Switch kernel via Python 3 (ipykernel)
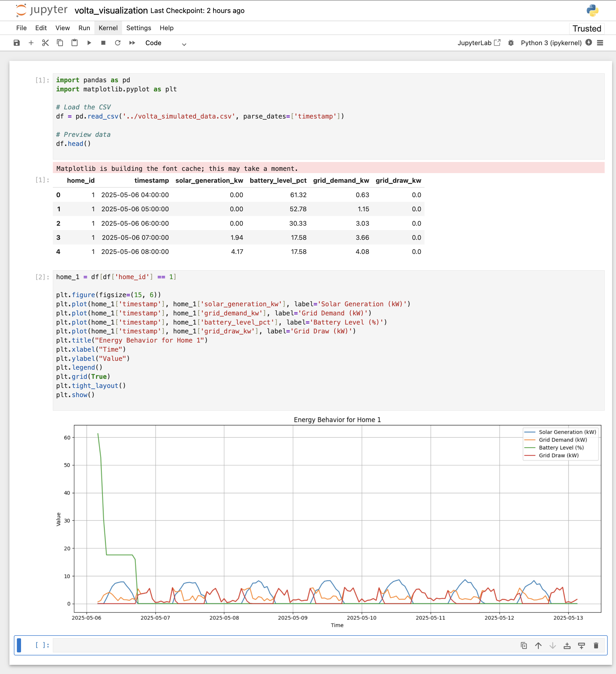 [551, 43]
